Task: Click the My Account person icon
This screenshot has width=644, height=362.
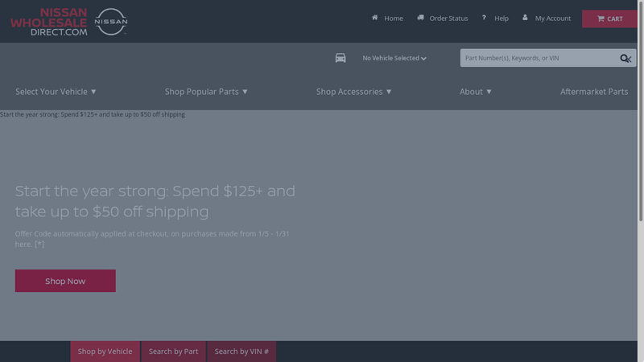Action: point(526,18)
